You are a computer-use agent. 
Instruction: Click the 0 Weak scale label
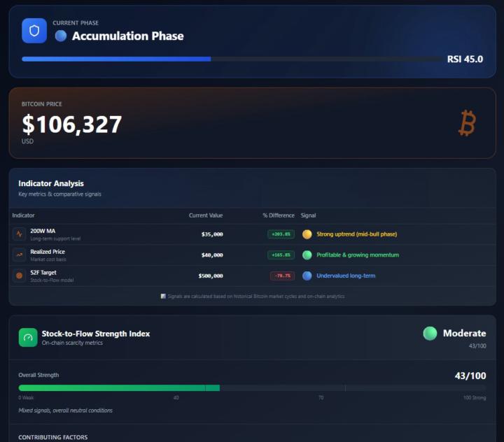pos(26,398)
